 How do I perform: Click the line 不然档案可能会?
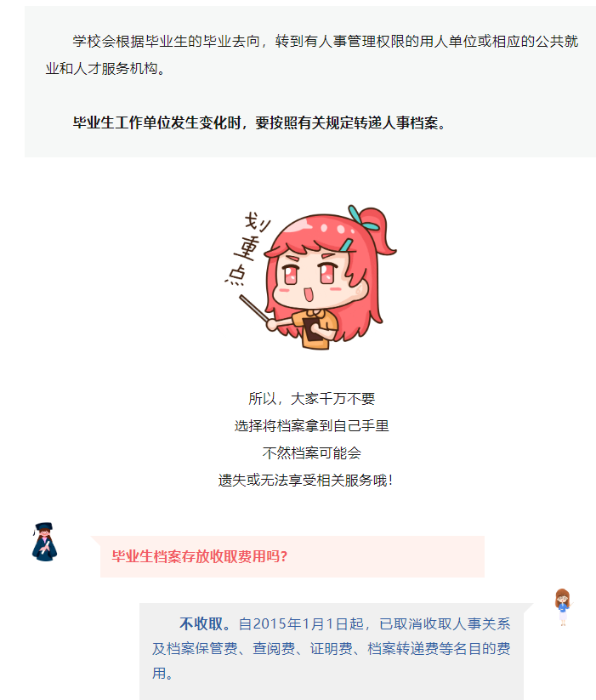coord(312,453)
